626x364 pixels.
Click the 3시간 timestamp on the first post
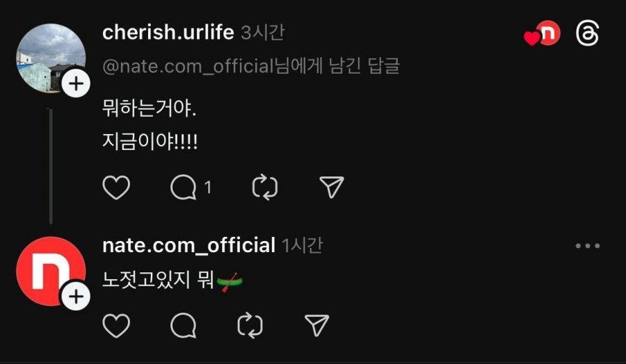pyautogui.click(x=262, y=33)
